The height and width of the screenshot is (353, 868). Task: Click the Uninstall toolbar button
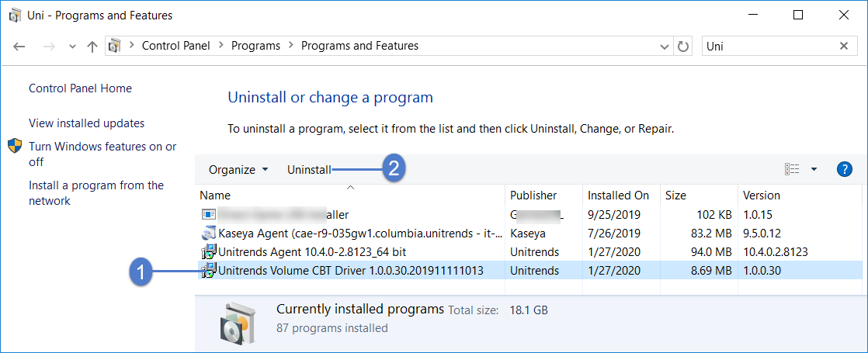coord(309,170)
